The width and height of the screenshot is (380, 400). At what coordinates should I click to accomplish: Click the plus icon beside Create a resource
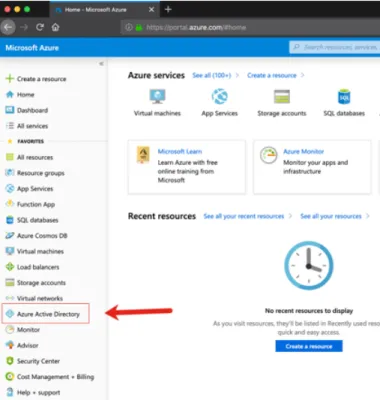[10, 79]
